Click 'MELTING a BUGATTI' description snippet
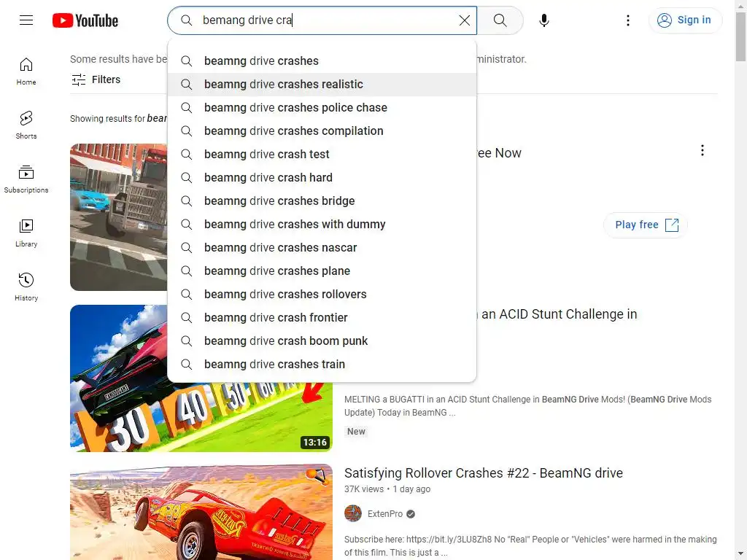The image size is (747, 560). point(528,405)
